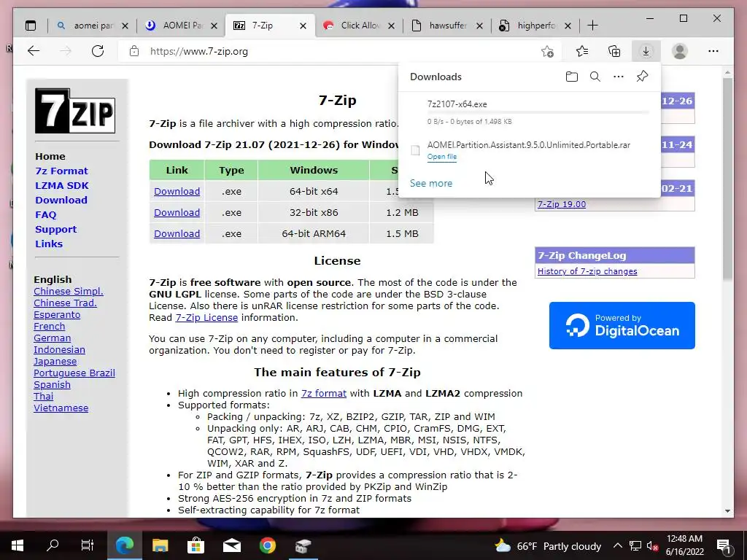
Task: Open Windows Start menu
Action: [18, 545]
